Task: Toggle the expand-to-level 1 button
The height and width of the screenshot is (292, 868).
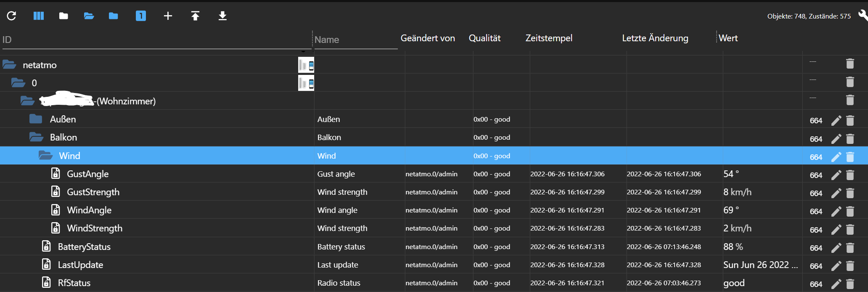Action: pyautogui.click(x=141, y=16)
